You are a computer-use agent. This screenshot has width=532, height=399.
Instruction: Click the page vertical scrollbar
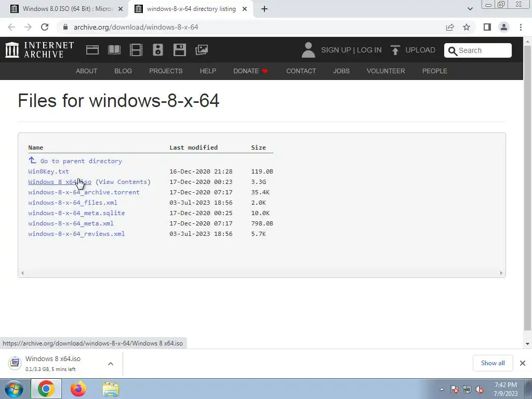click(x=527, y=187)
